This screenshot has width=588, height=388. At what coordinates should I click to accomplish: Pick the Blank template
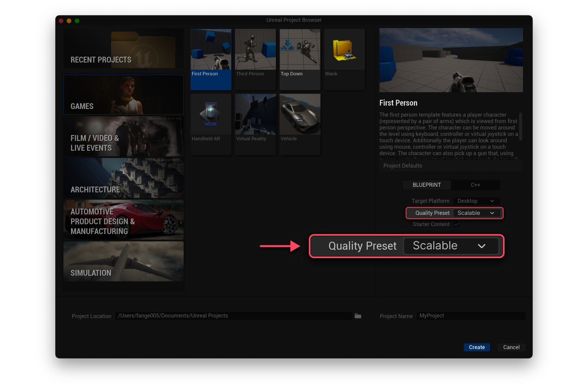pyautogui.click(x=345, y=59)
